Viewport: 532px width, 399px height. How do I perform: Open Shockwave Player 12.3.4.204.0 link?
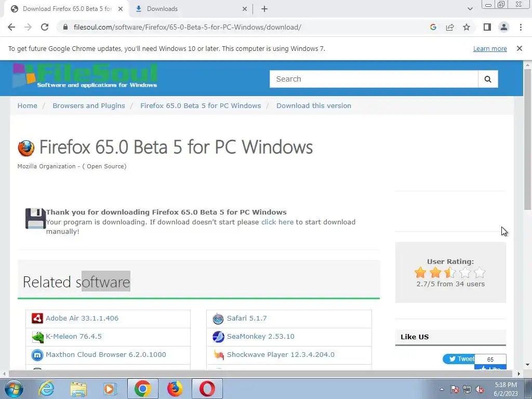point(281,354)
